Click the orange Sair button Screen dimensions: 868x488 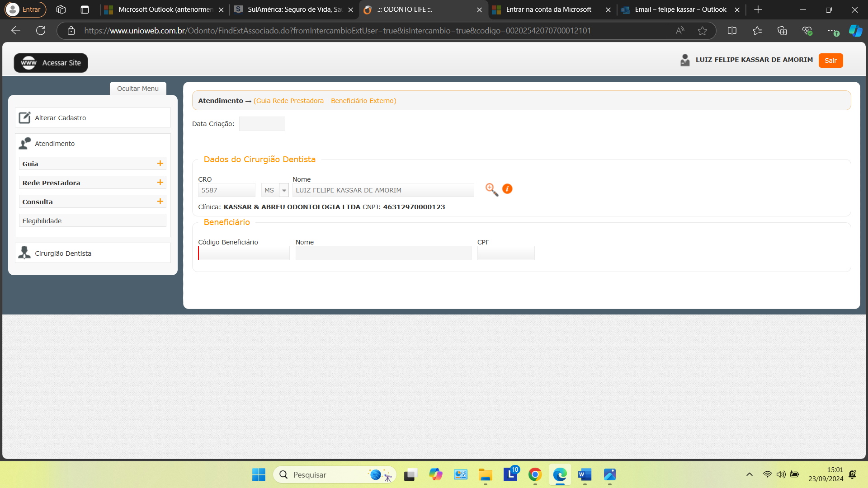pos(830,61)
